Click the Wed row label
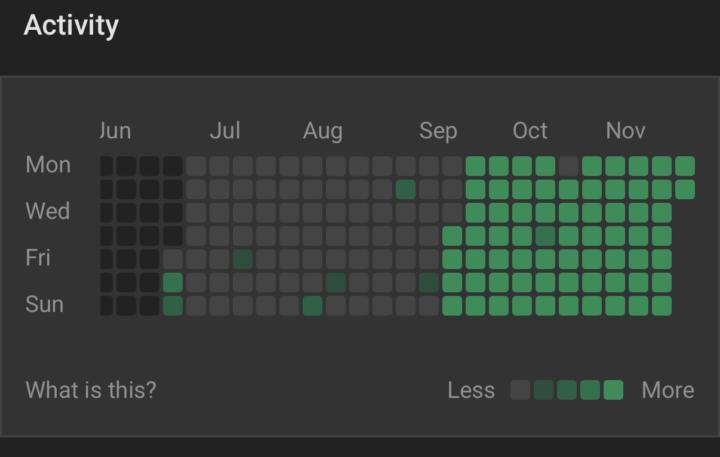 (47, 212)
